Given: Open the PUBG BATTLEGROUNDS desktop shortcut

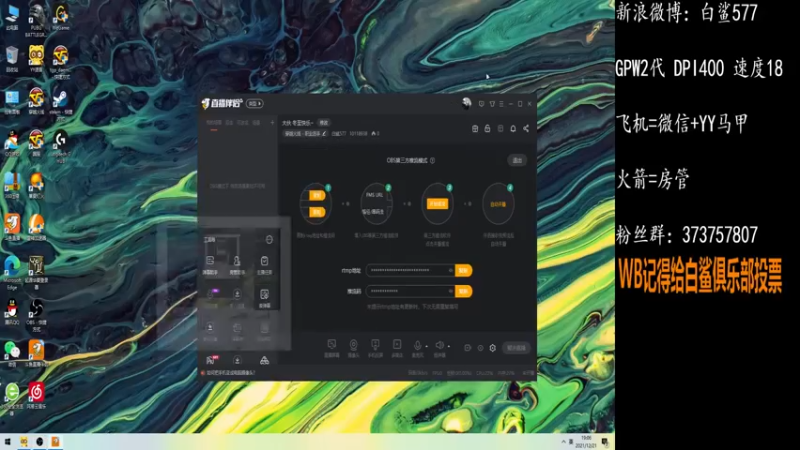Looking at the screenshot, I should [x=36, y=19].
